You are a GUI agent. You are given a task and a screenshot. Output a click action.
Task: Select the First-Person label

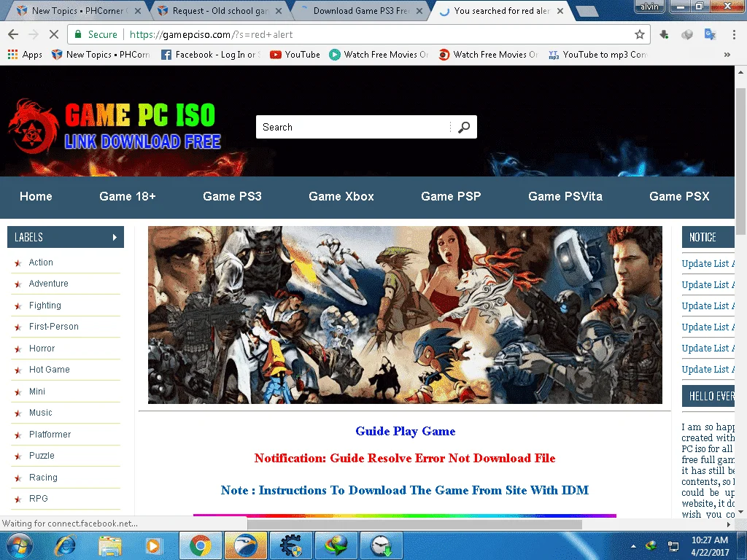pyautogui.click(x=53, y=327)
